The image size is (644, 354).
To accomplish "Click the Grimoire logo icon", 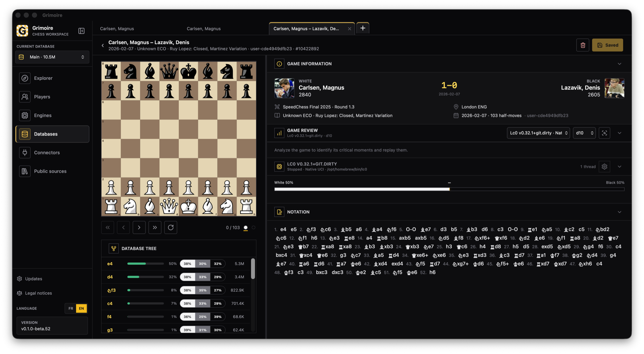I will 22,31.
